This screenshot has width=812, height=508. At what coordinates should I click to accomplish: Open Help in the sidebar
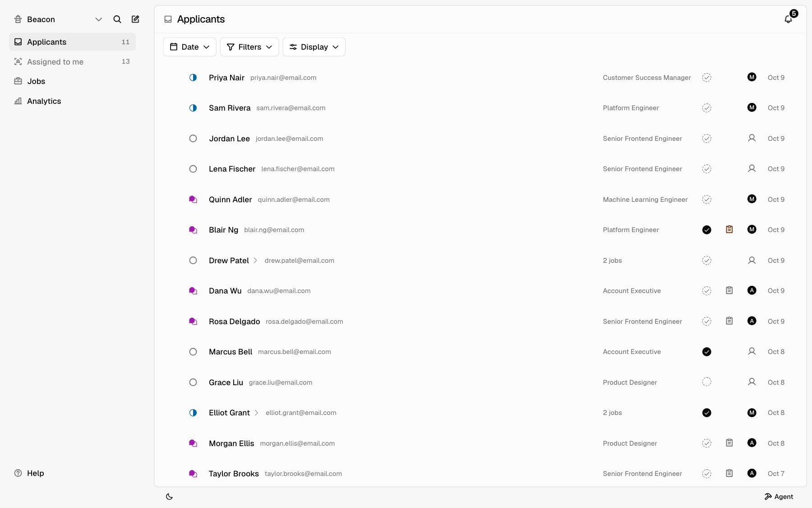(x=29, y=473)
